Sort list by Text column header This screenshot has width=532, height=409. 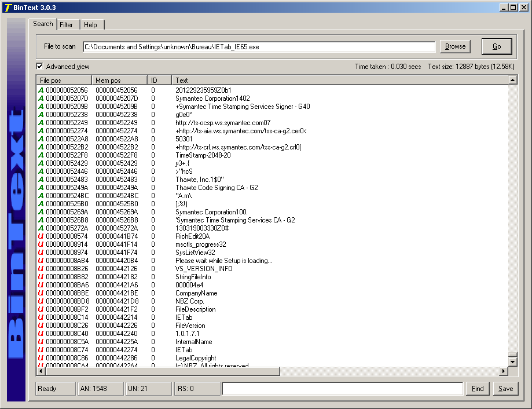(x=339, y=80)
